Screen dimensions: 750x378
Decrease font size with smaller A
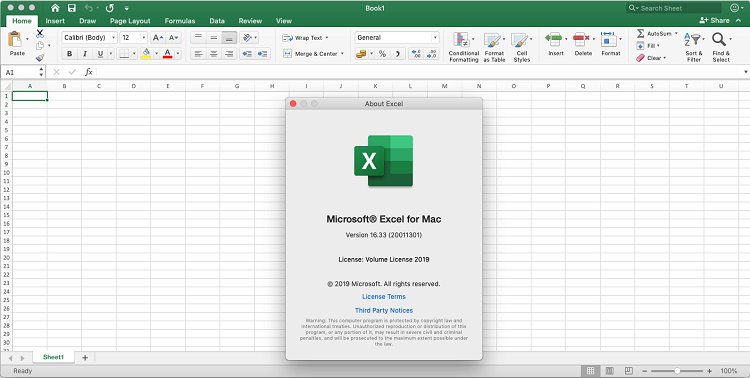coord(173,38)
